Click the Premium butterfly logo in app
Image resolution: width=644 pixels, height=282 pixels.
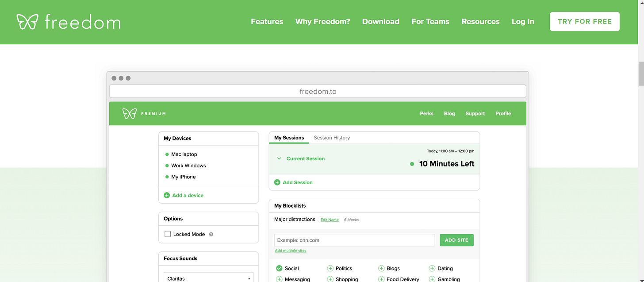pyautogui.click(x=130, y=113)
